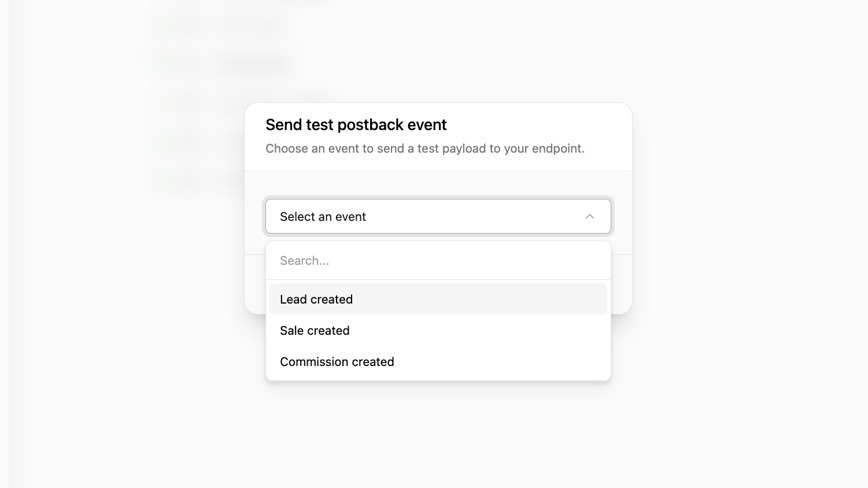Viewport: 868px width, 488px height.
Task: Click the modal header area
Action: pos(438,136)
